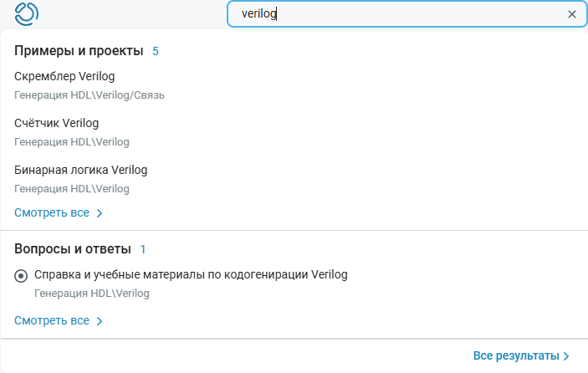The width and height of the screenshot is (588, 373).
Task: Click the path Генерация HDL\Verilog/Связь
Action: coord(89,95)
